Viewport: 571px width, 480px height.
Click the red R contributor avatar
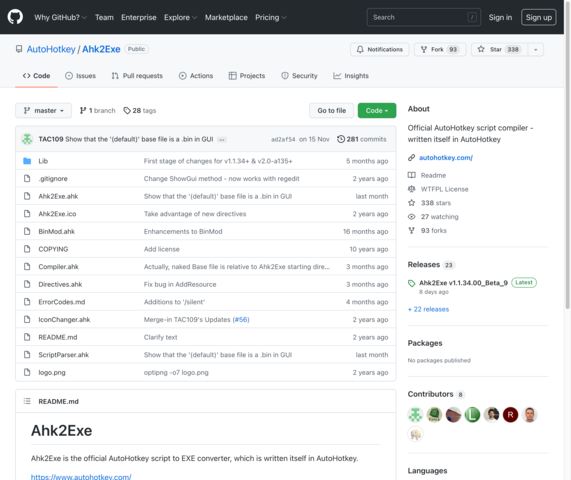click(510, 414)
